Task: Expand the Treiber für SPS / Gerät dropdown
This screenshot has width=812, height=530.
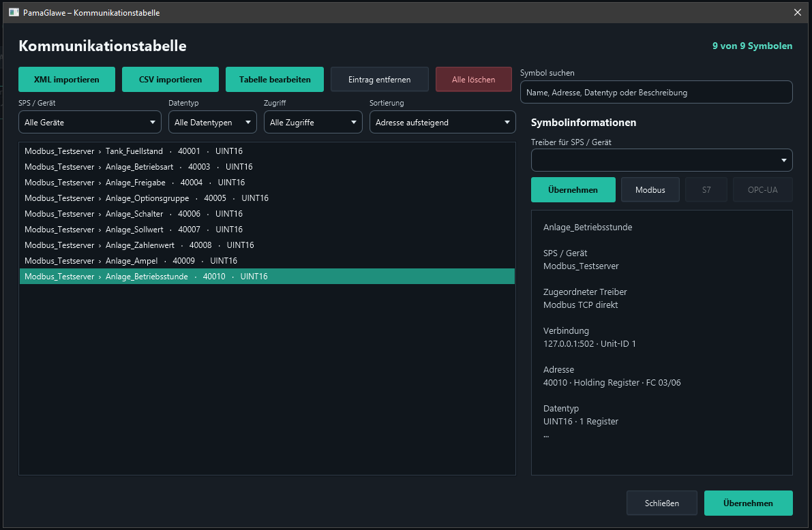Action: coord(662,160)
